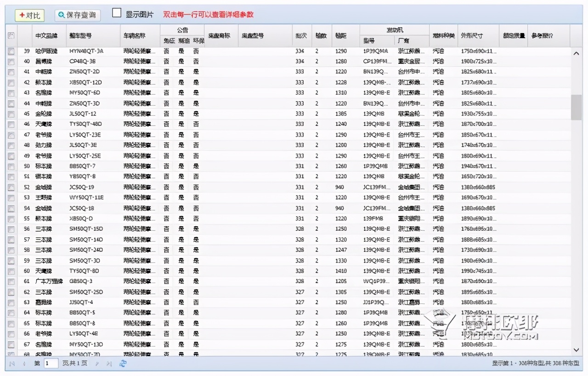The height and width of the screenshot is (376, 588).
Task: Click the 轴数 column header
Action: coord(321,36)
